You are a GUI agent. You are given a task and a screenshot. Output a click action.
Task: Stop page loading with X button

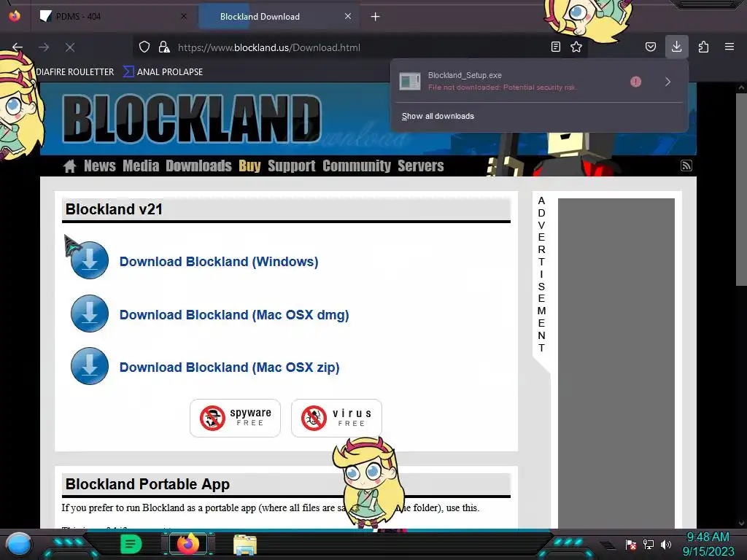[x=70, y=47]
